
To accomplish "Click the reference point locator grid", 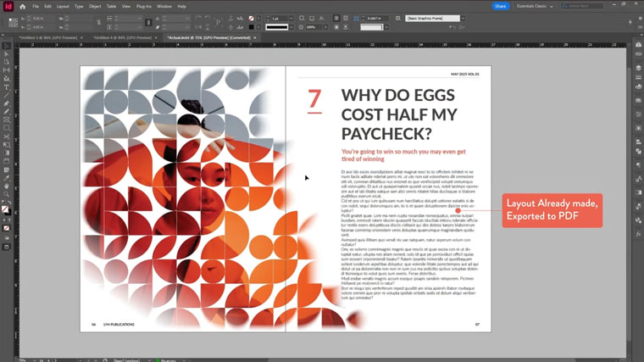I will pyautogui.click(x=14, y=23).
